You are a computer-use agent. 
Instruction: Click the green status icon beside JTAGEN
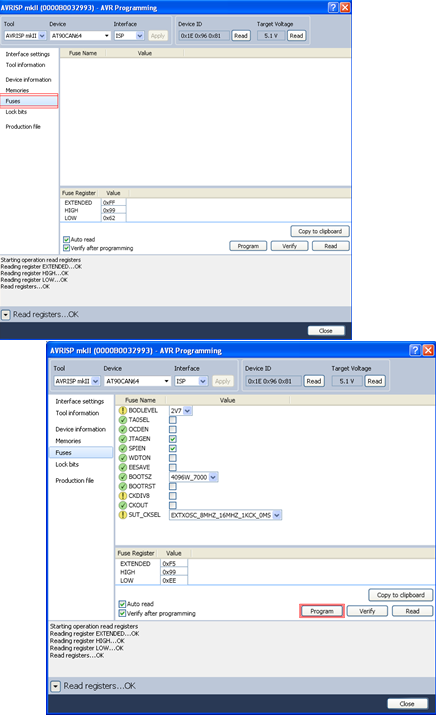[123, 439]
